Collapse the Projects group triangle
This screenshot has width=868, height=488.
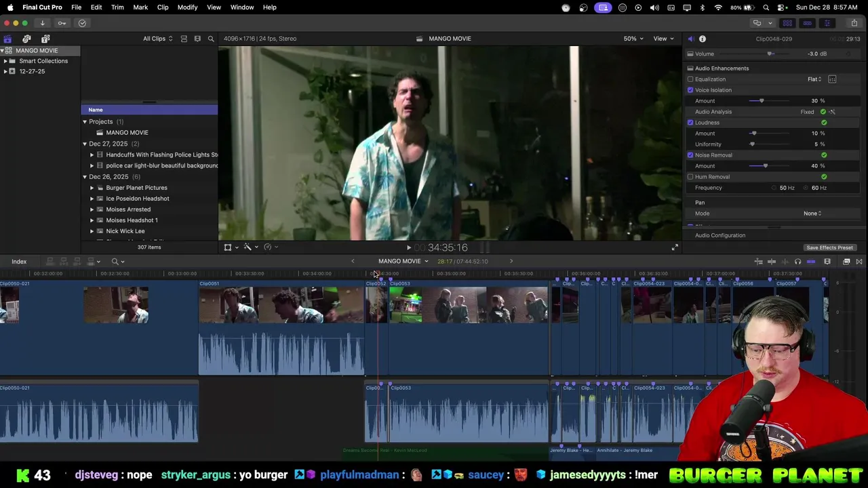tap(85, 122)
